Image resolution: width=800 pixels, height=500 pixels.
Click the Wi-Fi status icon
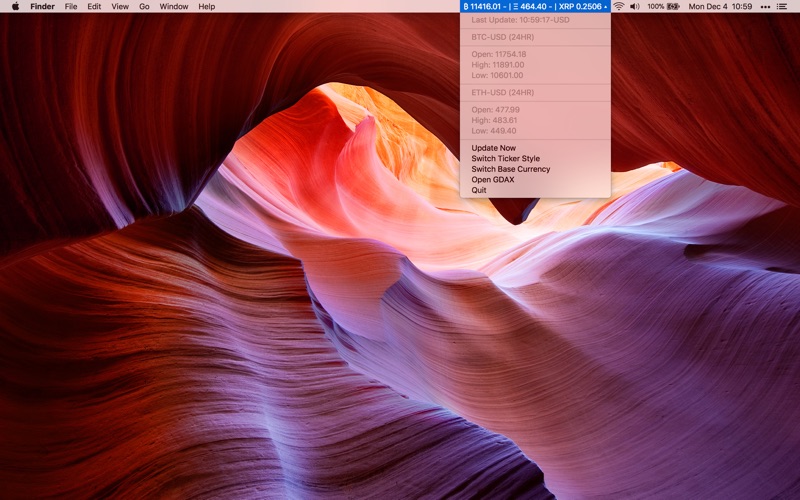click(618, 6)
